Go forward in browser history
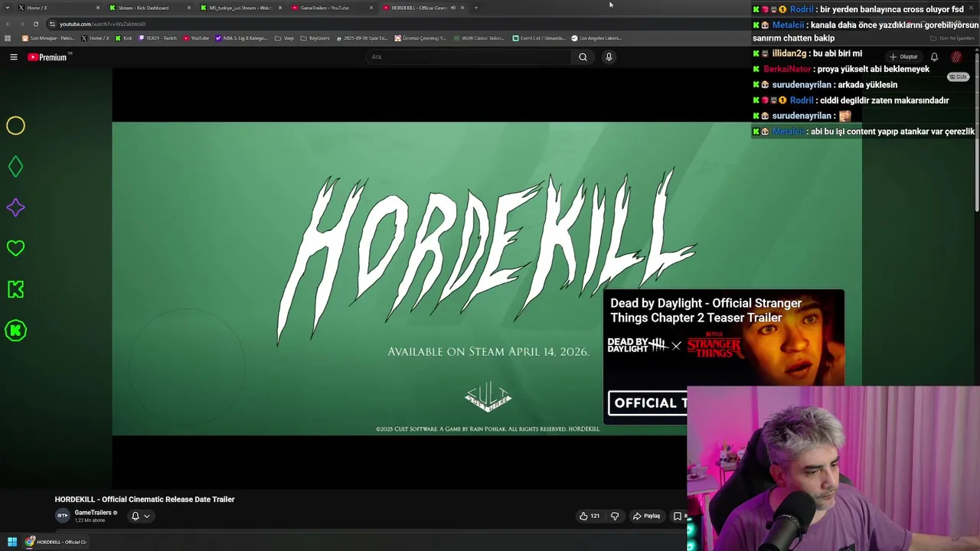Viewport: 980px width, 551px height. [x=22, y=24]
